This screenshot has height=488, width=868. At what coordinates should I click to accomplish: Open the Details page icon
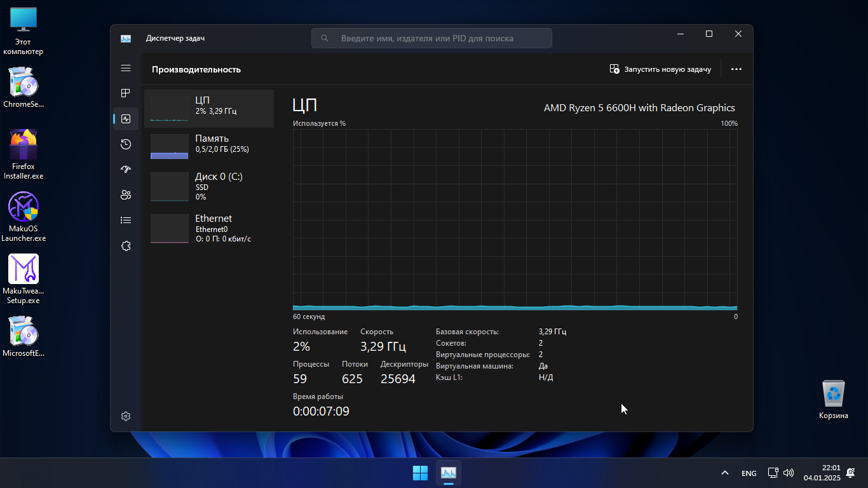[126, 220]
